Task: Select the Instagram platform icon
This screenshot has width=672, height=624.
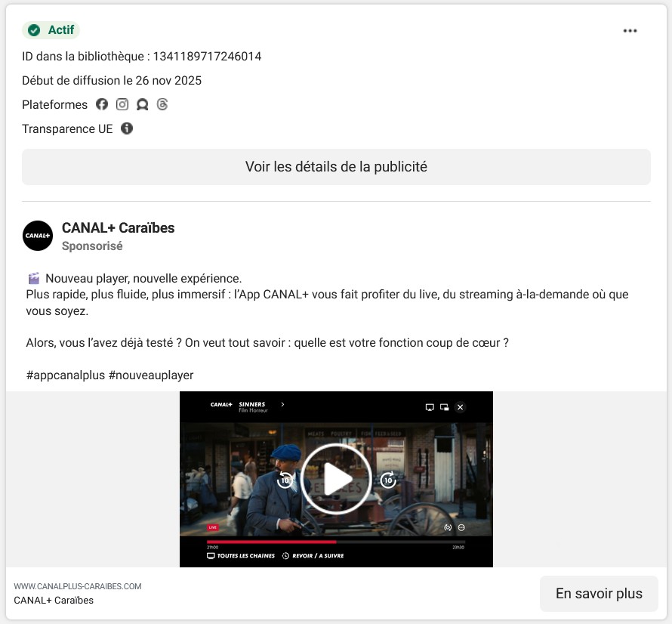Action: click(x=122, y=104)
